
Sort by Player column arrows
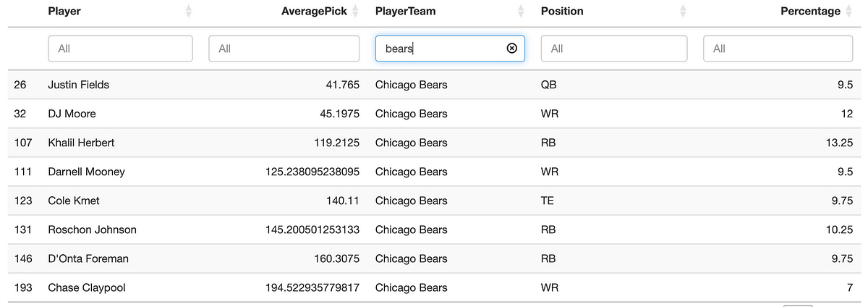(189, 12)
